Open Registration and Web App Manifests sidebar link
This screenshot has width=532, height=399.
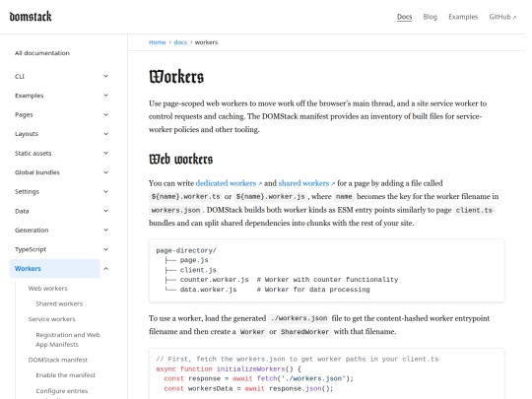[x=68, y=339]
